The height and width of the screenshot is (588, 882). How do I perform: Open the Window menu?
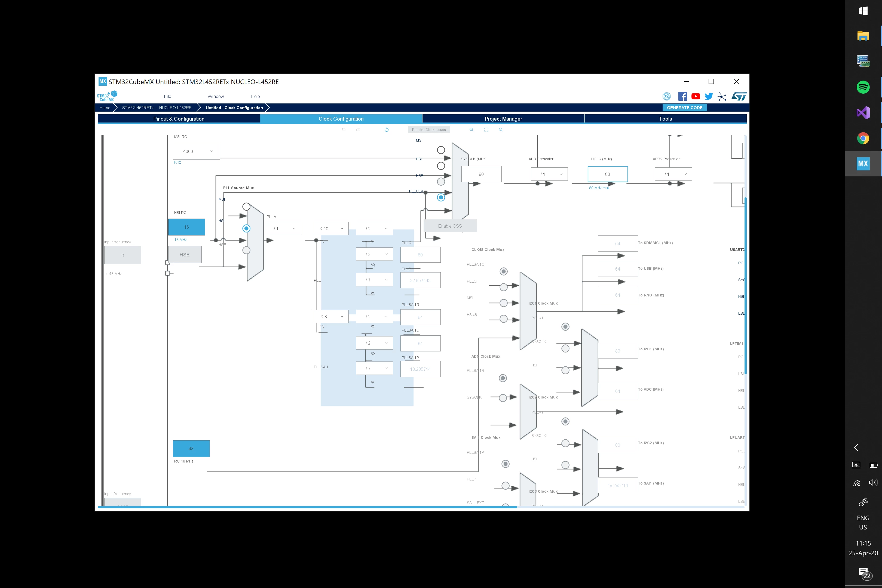[216, 96]
